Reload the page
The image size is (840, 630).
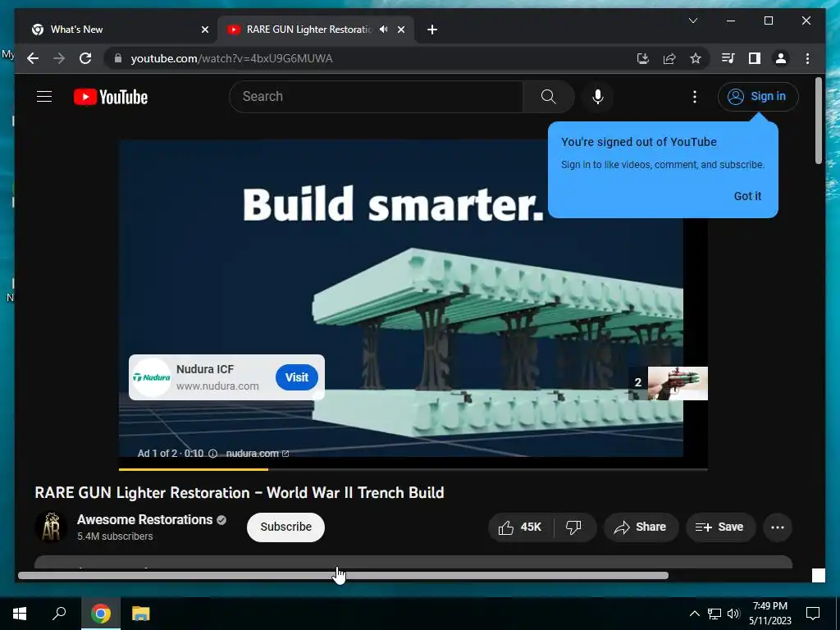click(x=85, y=58)
